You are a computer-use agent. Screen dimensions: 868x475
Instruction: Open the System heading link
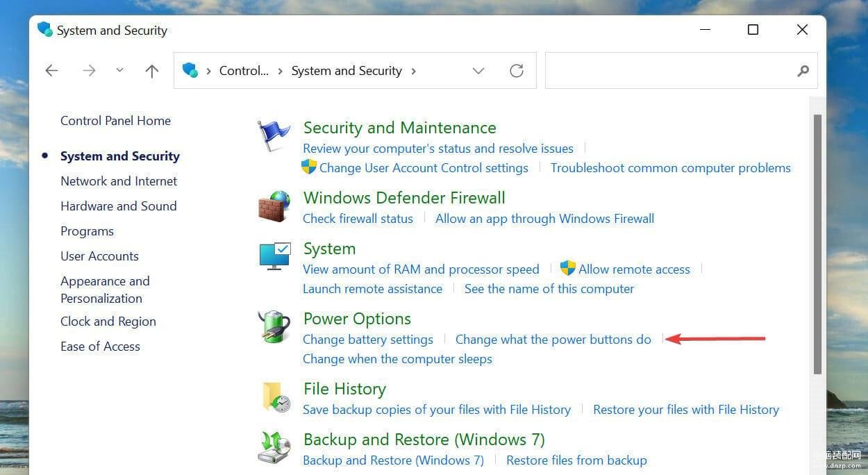[x=329, y=249]
